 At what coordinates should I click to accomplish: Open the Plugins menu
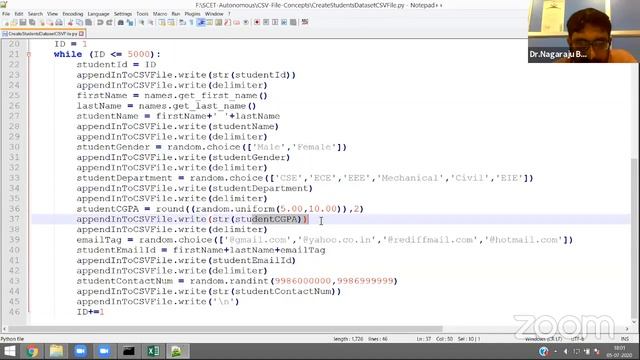(x=192, y=14)
